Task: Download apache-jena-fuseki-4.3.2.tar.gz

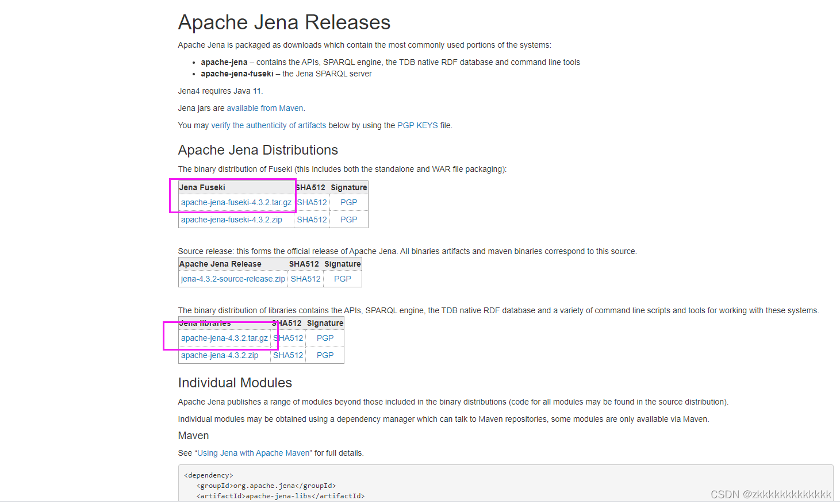Action: [x=236, y=202]
